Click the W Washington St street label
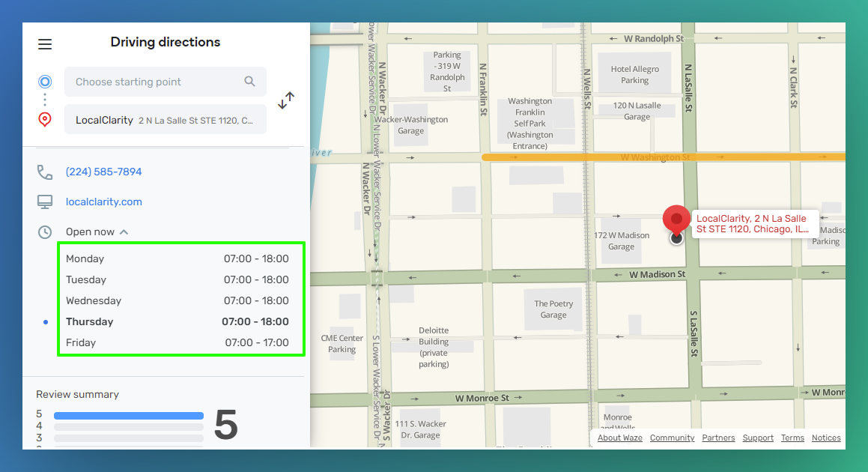Screen dimensions: 868x472 (655, 157)
